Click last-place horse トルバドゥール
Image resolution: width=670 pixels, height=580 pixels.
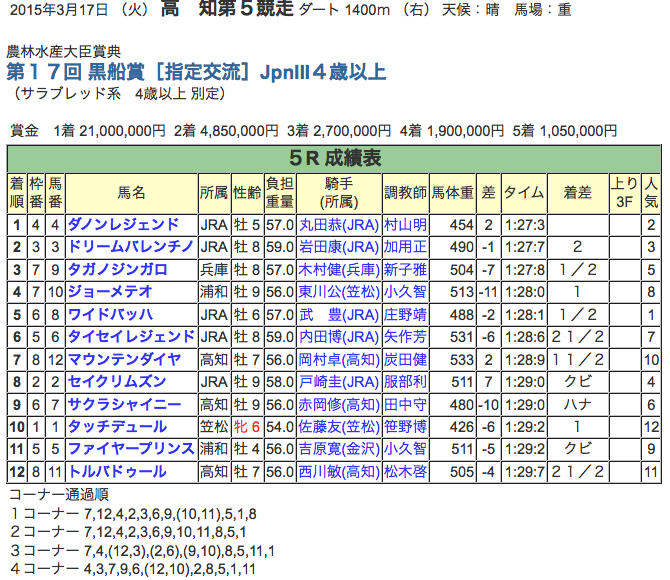tap(116, 471)
